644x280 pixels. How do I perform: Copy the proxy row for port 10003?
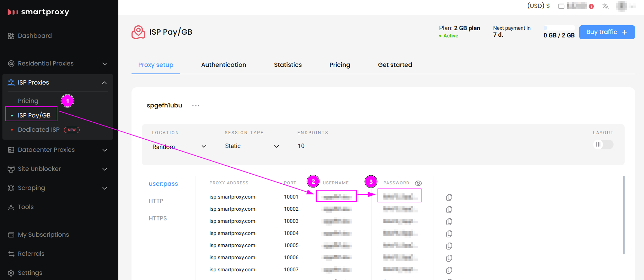[x=449, y=222]
